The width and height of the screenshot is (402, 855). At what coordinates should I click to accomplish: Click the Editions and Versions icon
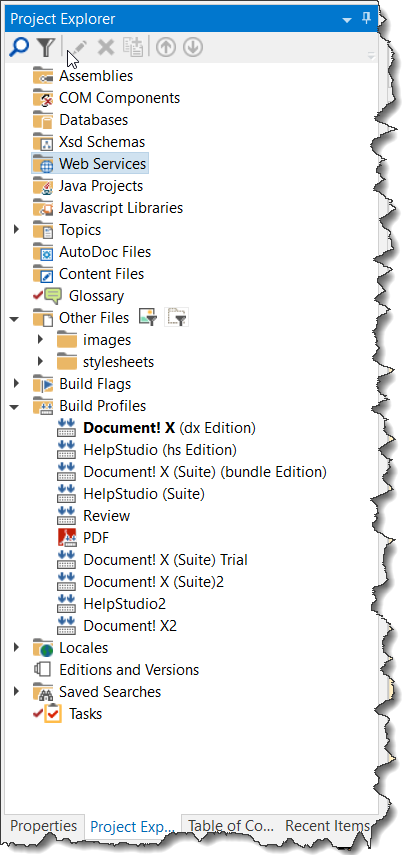pyautogui.click(x=43, y=670)
